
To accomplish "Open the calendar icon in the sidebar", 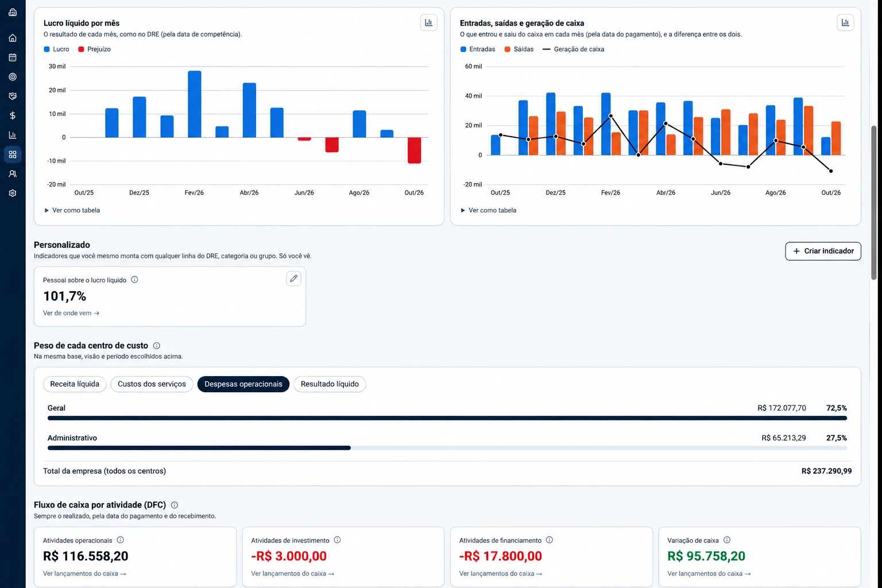I will coord(13,57).
